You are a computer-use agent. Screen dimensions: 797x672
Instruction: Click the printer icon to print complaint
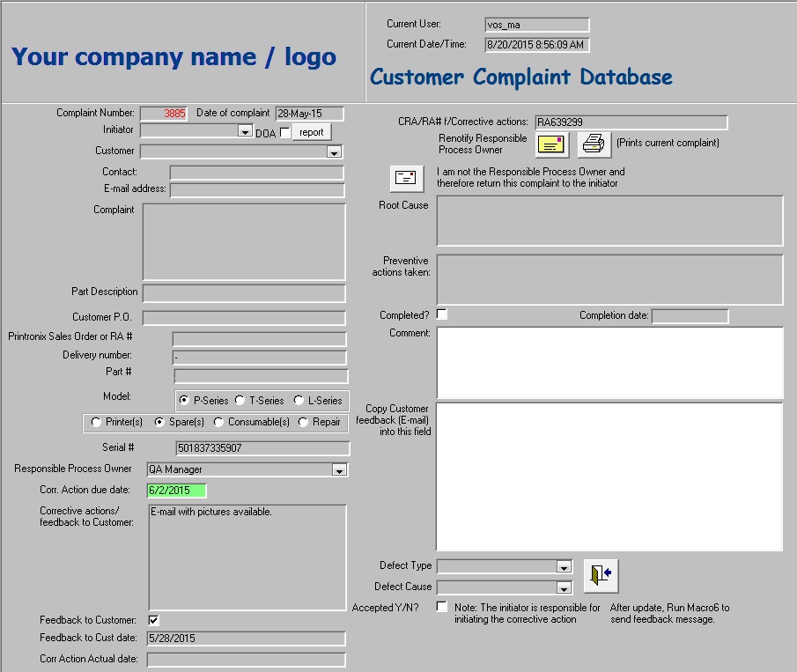[x=594, y=144]
